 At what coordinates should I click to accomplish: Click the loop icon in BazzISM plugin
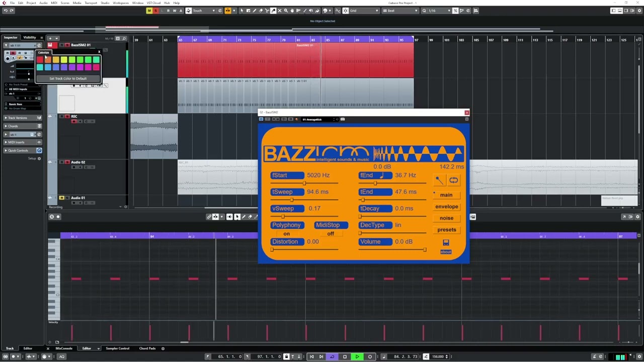453,180
